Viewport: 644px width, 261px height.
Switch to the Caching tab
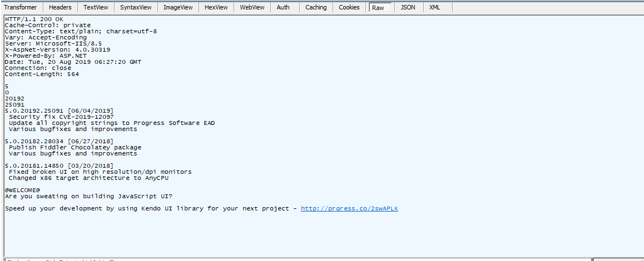pyautogui.click(x=316, y=7)
